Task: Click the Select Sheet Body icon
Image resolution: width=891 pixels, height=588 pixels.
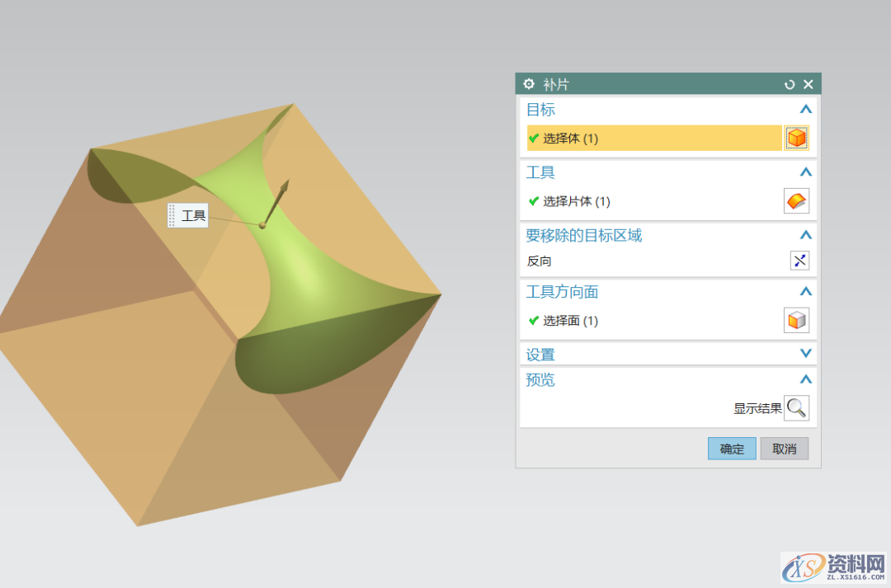Action: pos(796,201)
